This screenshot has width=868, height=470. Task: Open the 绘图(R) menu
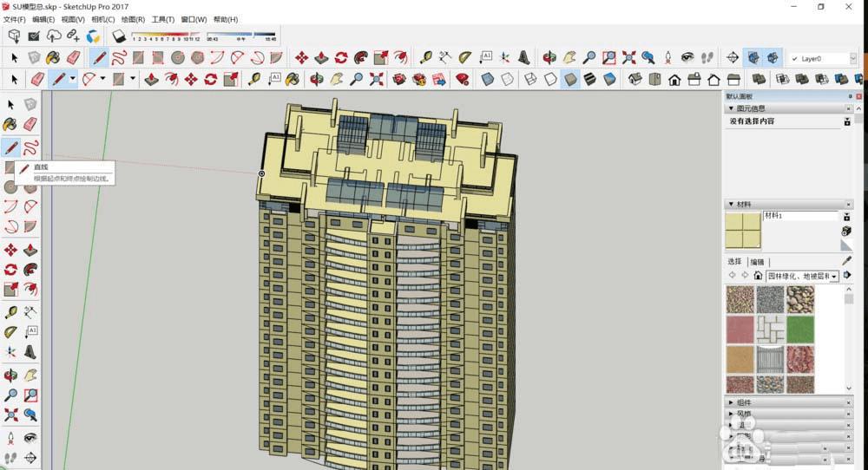coord(133,19)
